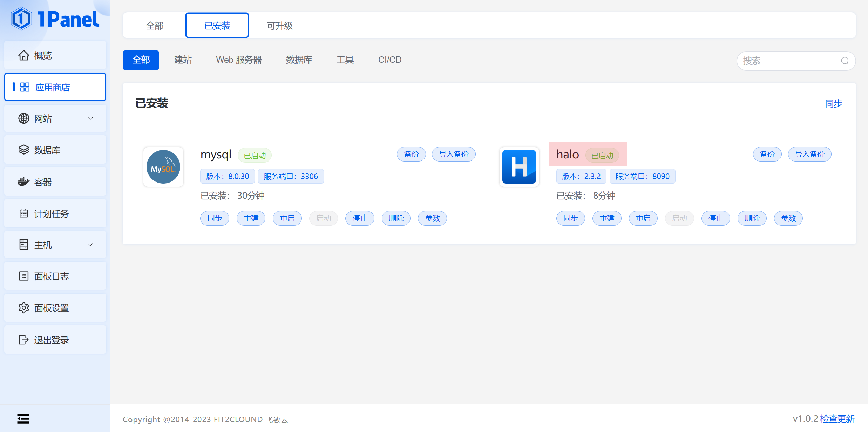Expand the 网站 submenu chevron
The image size is (868, 432).
click(x=90, y=118)
